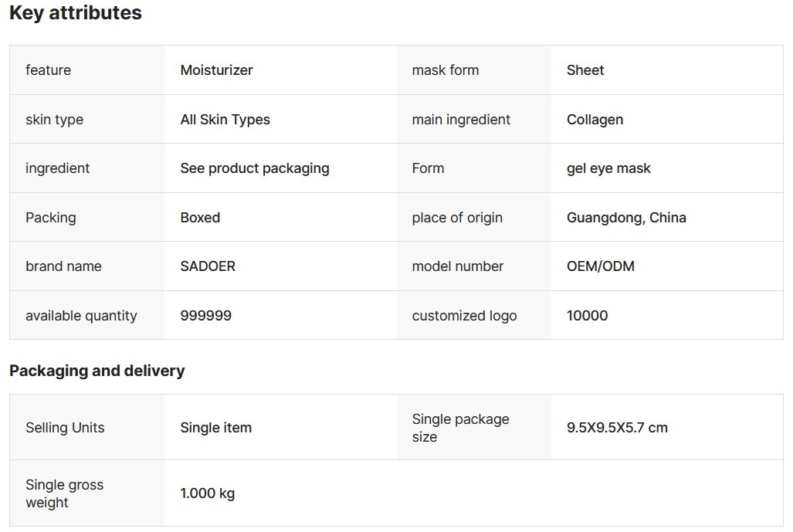
Task: Click the place of origin label
Action: [x=457, y=218]
